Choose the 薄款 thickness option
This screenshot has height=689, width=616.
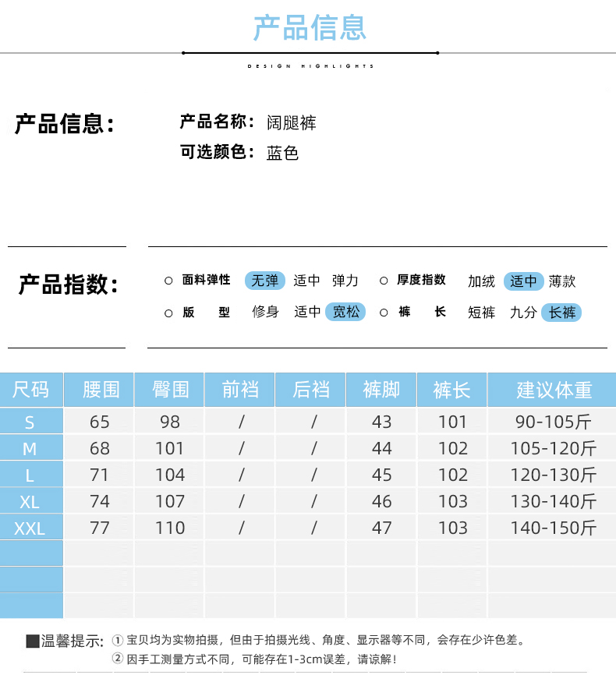[x=562, y=281]
